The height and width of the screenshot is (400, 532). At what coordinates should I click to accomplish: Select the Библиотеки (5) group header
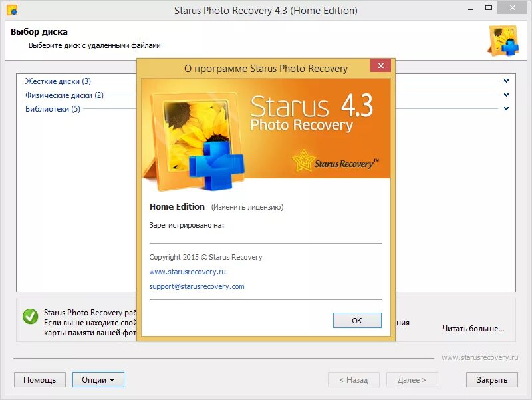(x=53, y=109)
